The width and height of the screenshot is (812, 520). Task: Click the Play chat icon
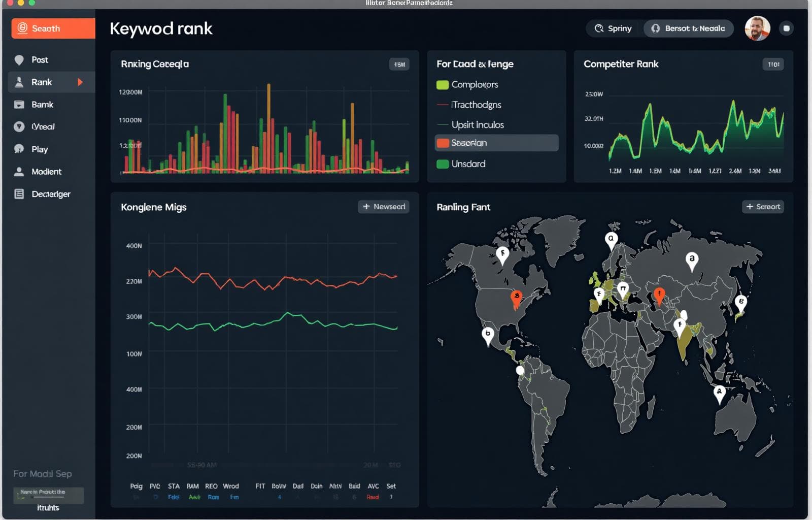[19, 149]
